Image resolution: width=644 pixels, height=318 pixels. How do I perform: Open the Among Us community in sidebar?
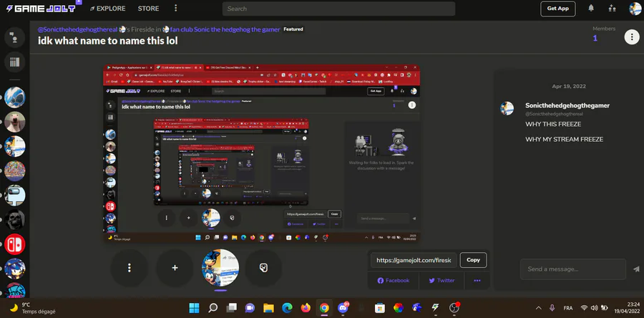point(15,195)
